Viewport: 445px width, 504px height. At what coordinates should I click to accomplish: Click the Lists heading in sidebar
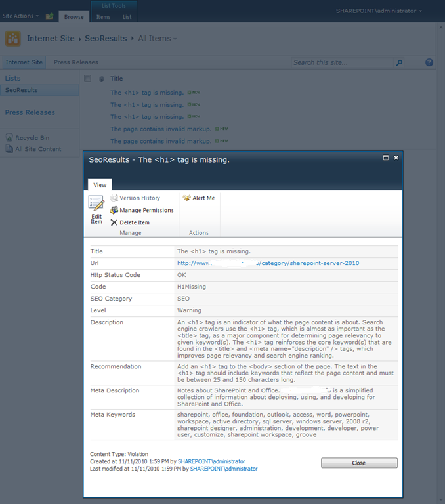[x=12, y=79]
